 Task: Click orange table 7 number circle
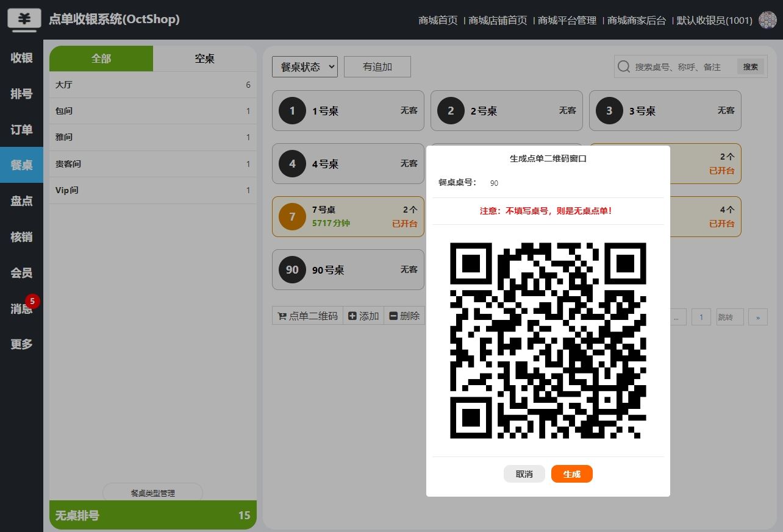point(292,217)
